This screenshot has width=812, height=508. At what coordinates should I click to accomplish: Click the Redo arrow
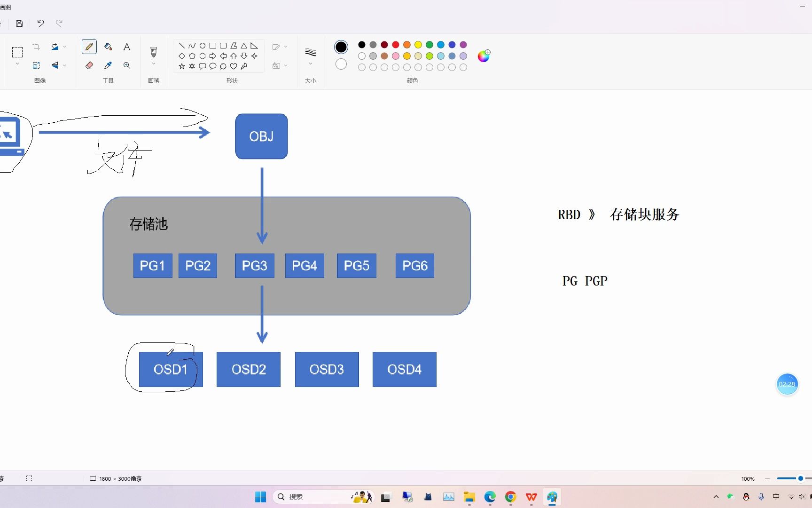coord(59,23)
